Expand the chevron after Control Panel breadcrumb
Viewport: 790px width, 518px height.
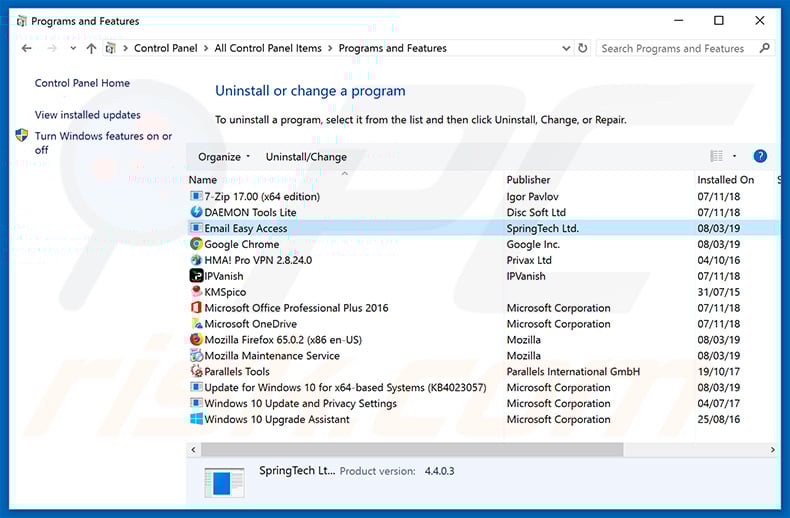click(206, 48)
